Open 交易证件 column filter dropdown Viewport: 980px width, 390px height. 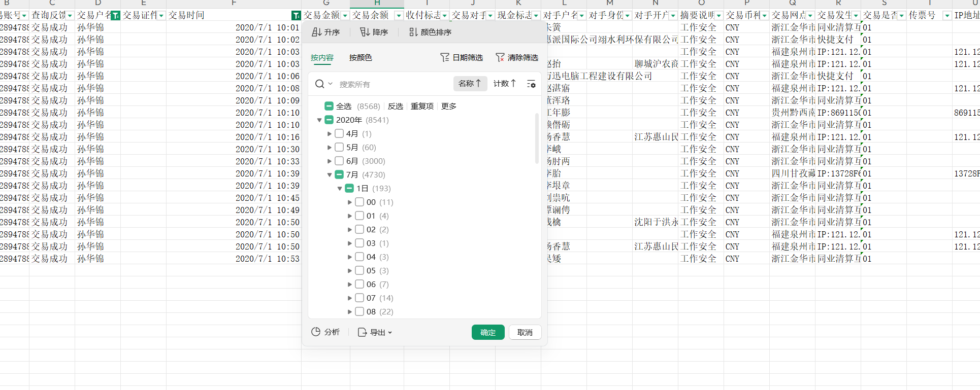point(161,16)
